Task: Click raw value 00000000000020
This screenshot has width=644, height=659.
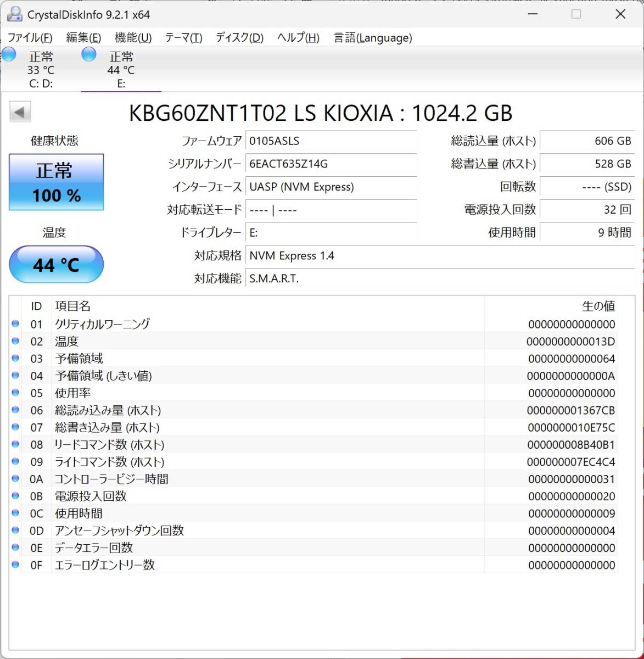Action: point(572,496)
